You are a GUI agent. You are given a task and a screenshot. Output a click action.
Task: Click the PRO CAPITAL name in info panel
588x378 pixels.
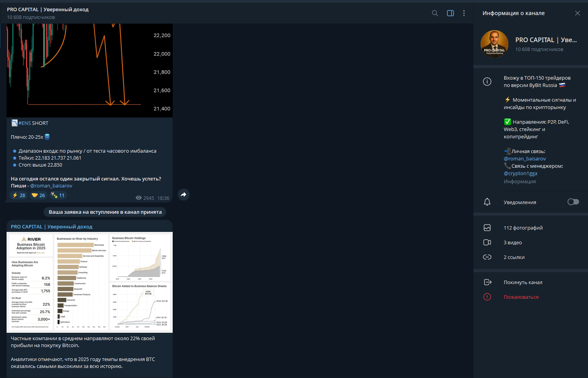click(x=546, y=40)
